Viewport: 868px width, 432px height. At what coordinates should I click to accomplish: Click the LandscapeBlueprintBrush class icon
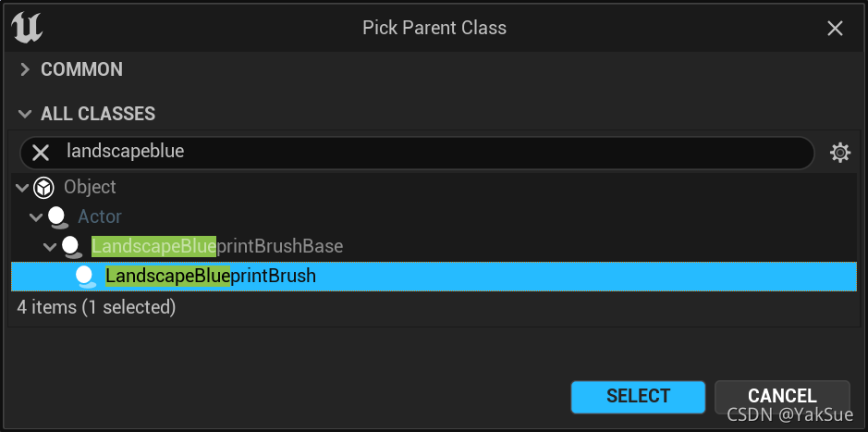[x=86, y=277]
